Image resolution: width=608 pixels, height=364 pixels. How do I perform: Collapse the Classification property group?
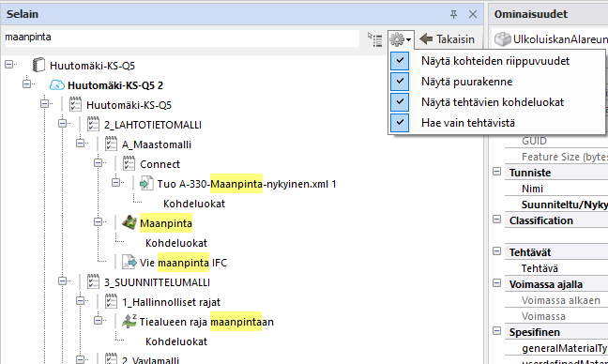[496, 220]
